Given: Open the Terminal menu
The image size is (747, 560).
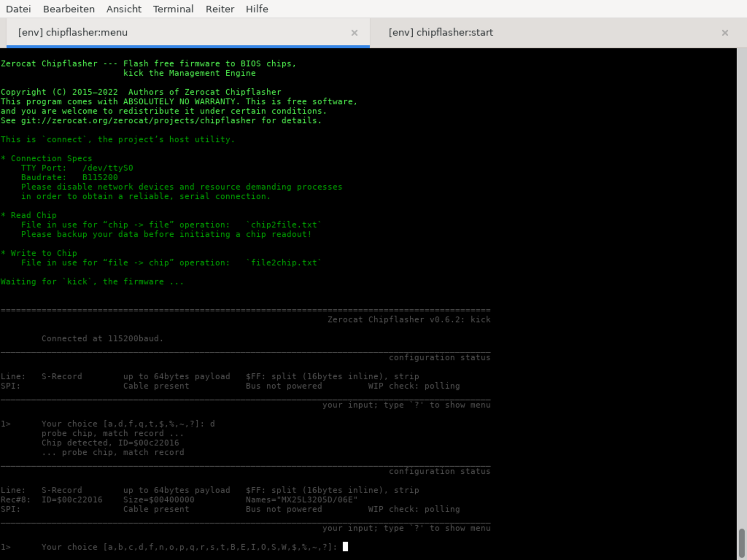Looking at the screenshot, I should pos(173,9).
